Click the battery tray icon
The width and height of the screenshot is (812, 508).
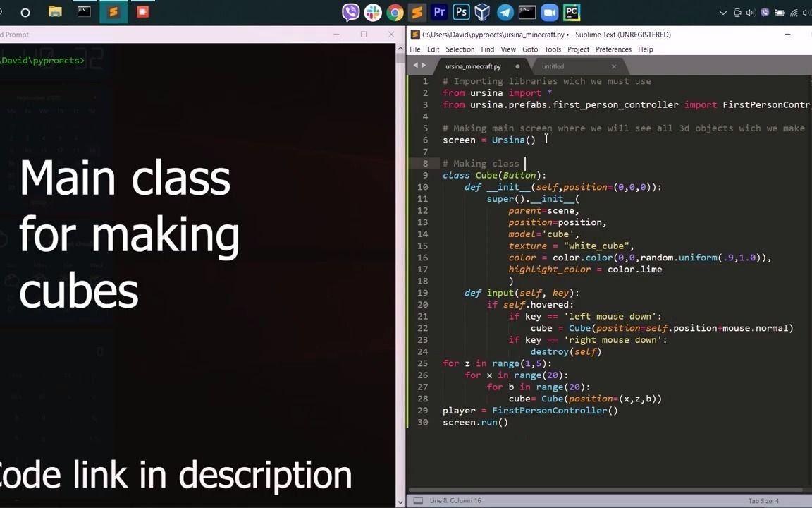click(780, 13)
